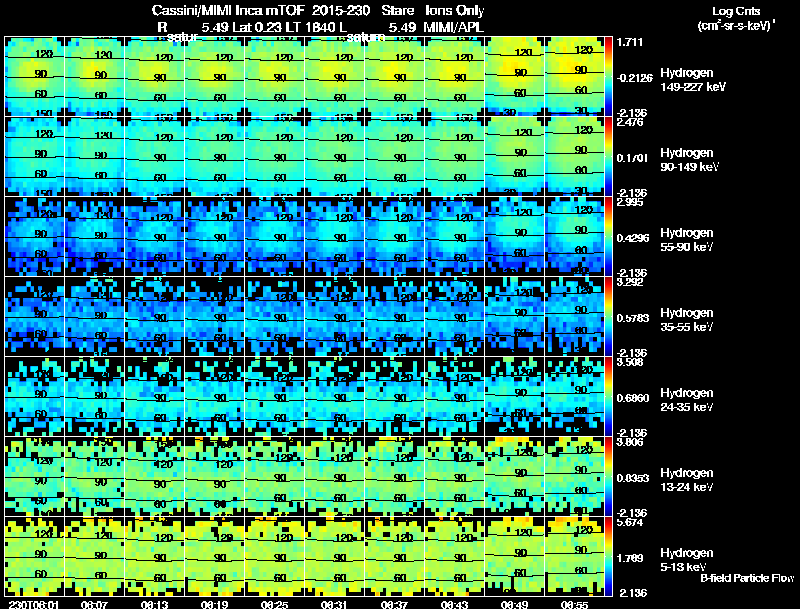800x609 pixels.
Task: Open the 149-227 keV panel at 06:19
Action: pos(214,77)
